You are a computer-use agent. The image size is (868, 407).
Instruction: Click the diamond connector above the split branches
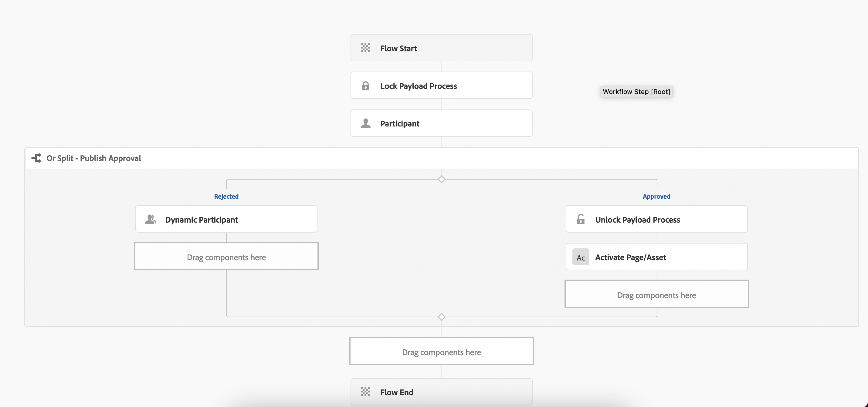click(x=441, y=179)
